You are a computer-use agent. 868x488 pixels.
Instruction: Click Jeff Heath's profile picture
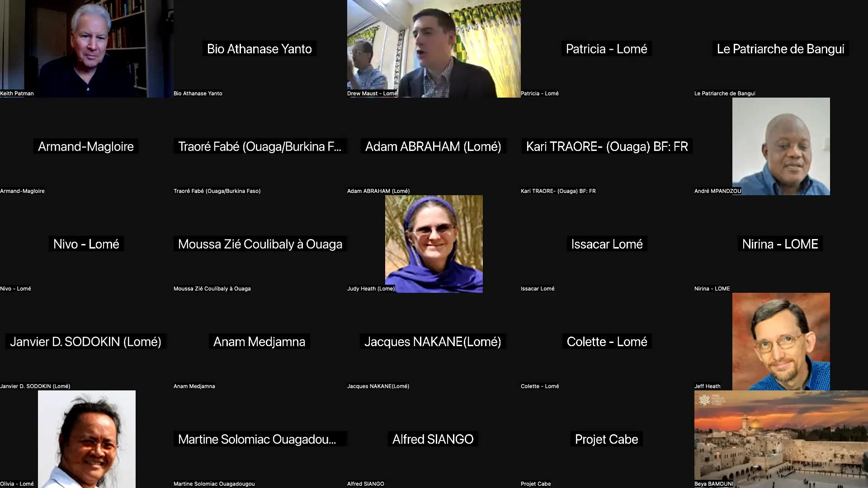pyautogui.click(x=781, y=342)
